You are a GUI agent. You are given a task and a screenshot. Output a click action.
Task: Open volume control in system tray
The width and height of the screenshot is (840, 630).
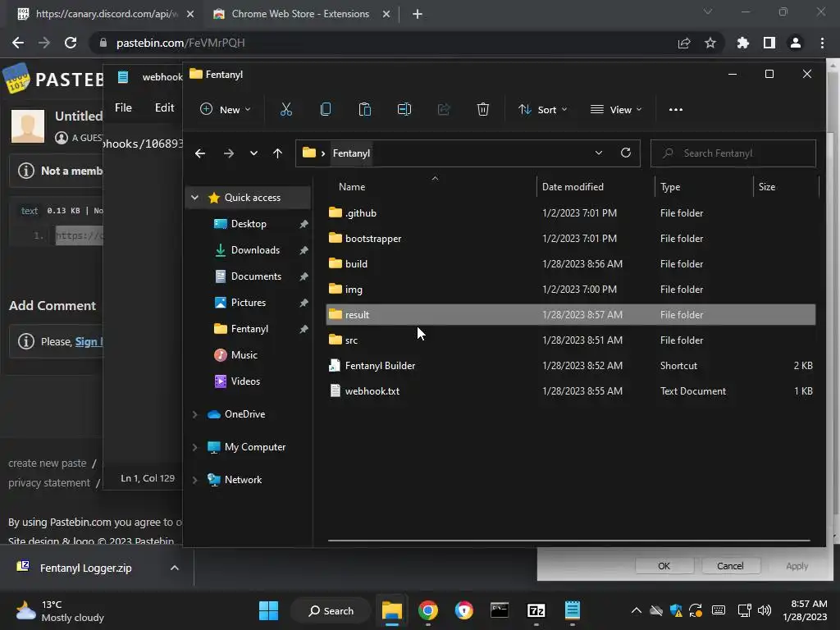(x=765, y=610)
